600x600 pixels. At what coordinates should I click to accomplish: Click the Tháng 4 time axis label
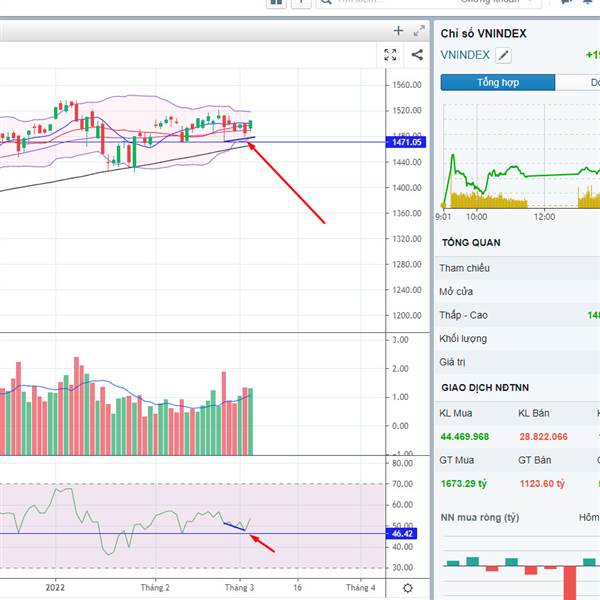pos(360,587)
